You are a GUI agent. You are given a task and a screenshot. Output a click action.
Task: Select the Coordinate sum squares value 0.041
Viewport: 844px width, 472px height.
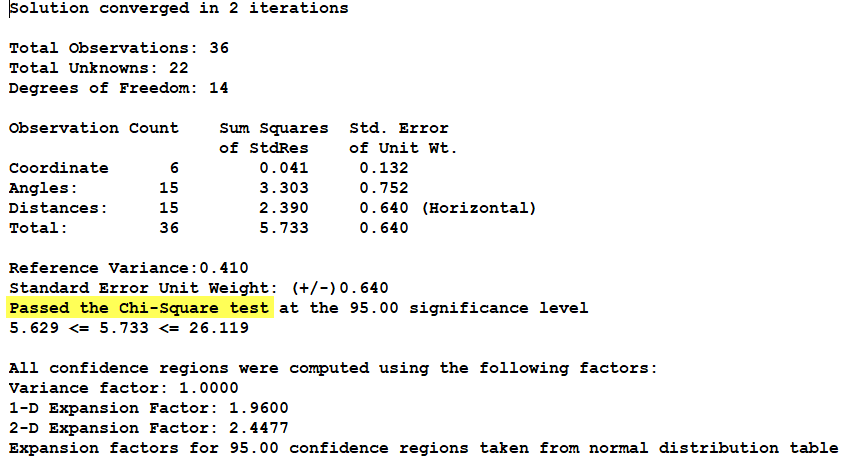point(284,168)
